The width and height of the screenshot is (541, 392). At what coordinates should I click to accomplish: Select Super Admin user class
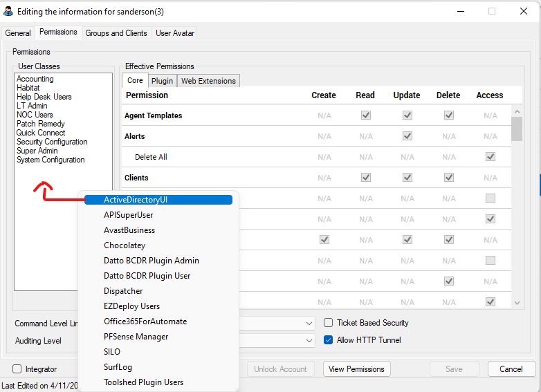coord(36,151)
